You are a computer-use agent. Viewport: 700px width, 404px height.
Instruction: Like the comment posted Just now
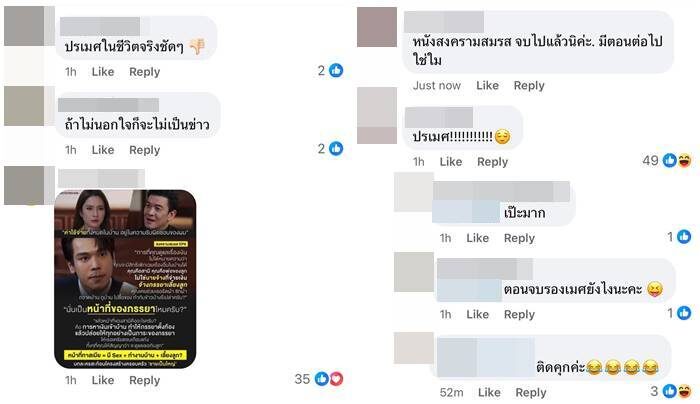(487, 85)
